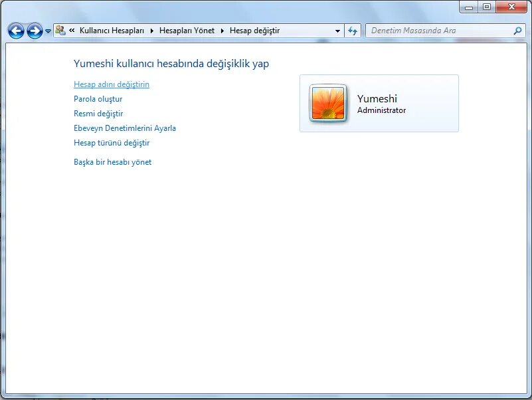Open Parola oluştur link
Viewport: 532px width, 400px height.
[x=98, y=99]
